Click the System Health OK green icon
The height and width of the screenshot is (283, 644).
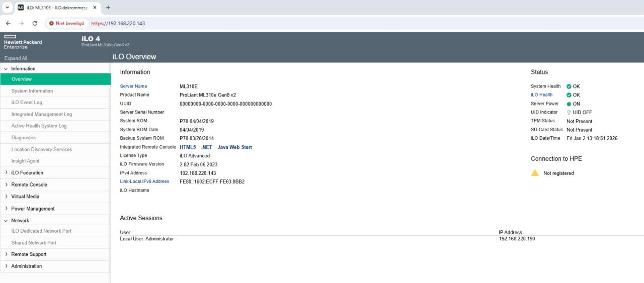point(569,86)
